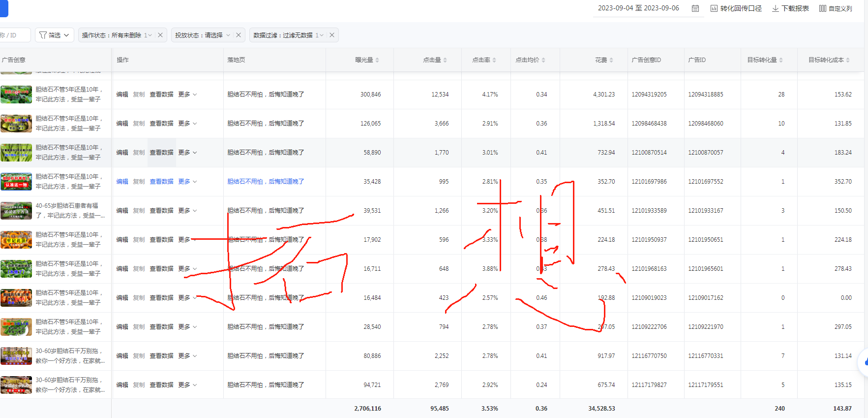Screen dimensions: 868x418
Task: Select creative title 40-65岁胆结石患者有福
Action: coord(67,206)
